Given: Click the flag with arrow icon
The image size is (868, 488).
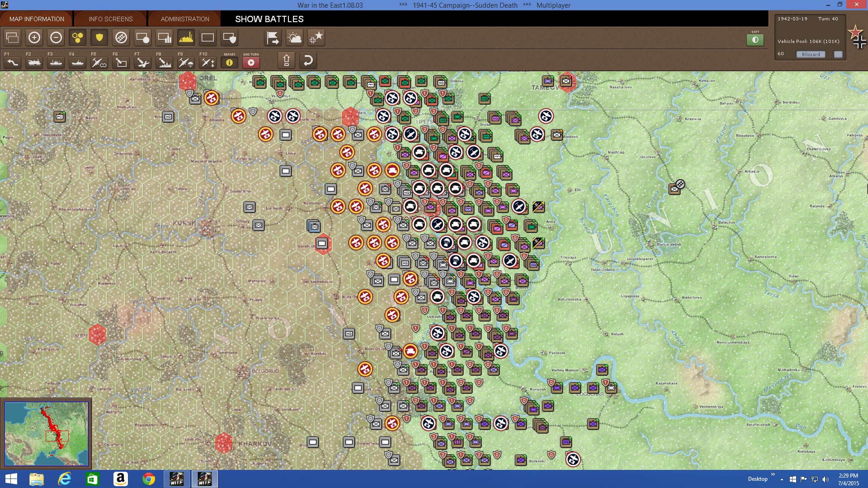Looking at the screenshot, I should [273, 38].
